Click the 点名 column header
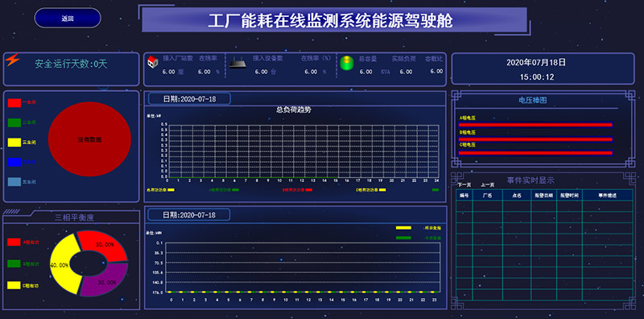Viewport: 644px width, 319px height. coord(517,196)
